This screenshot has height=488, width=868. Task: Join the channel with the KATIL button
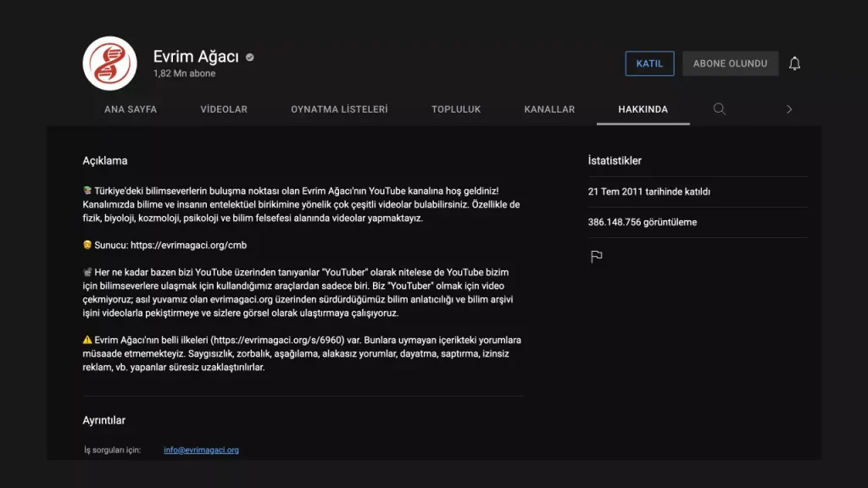649,64
